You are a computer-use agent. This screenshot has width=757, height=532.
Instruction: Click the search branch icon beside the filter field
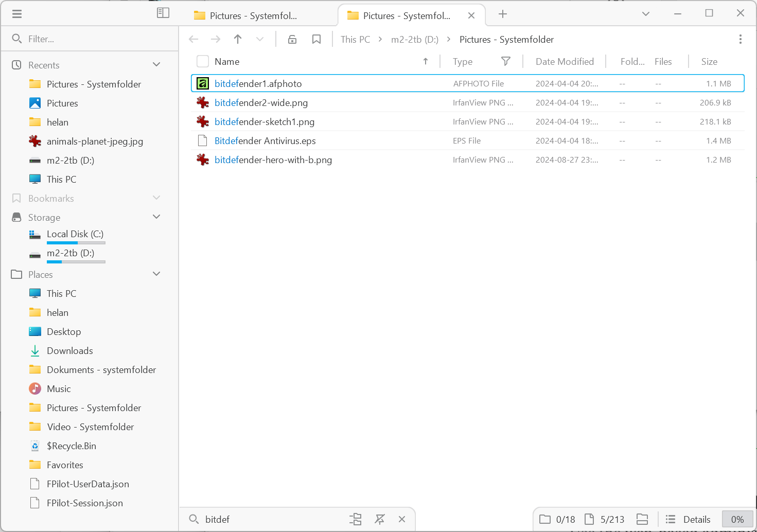[355, 519]
